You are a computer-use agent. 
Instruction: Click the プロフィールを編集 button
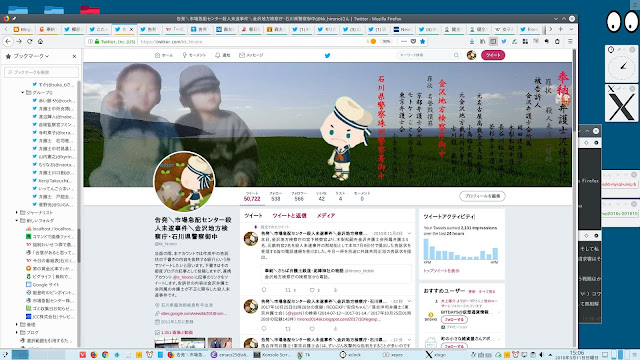[482, 196]
